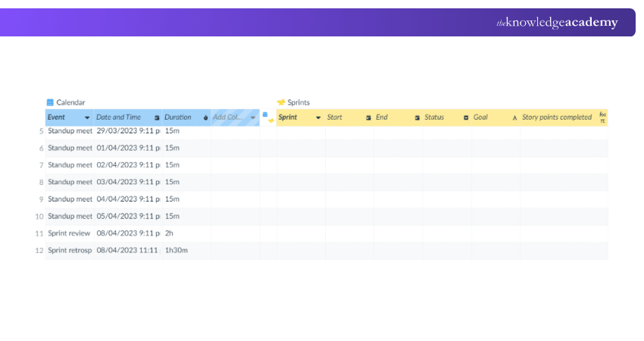Select row number 7
644x341 pixels.
(x=41, y=165)
